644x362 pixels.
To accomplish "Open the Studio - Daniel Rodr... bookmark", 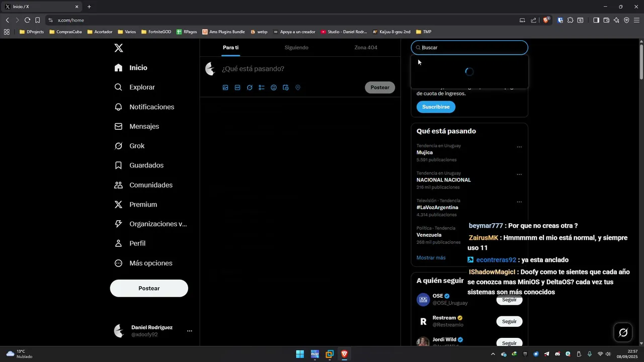I will pos(344,32).
